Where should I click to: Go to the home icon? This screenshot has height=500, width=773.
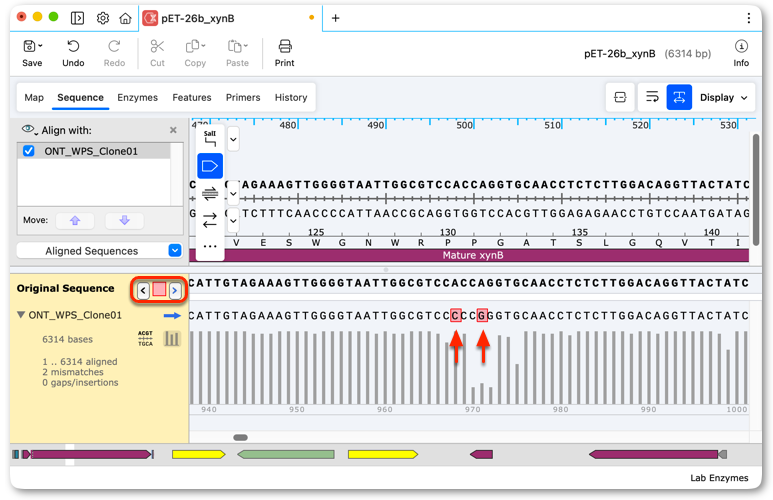[125, 18]
